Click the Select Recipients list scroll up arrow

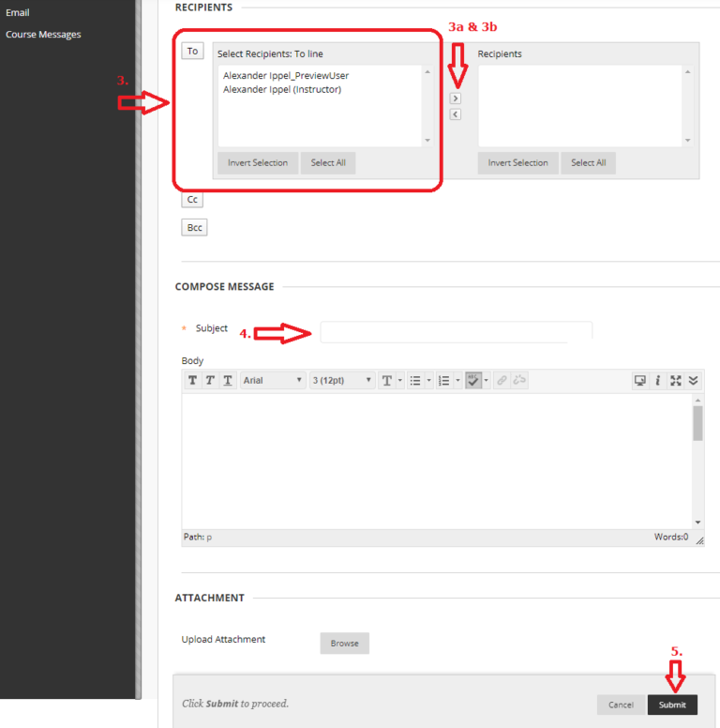427,72
